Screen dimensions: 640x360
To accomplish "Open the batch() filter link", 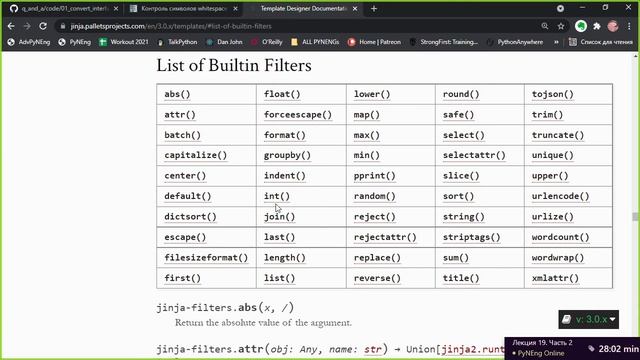I will (x=182, y=135).
